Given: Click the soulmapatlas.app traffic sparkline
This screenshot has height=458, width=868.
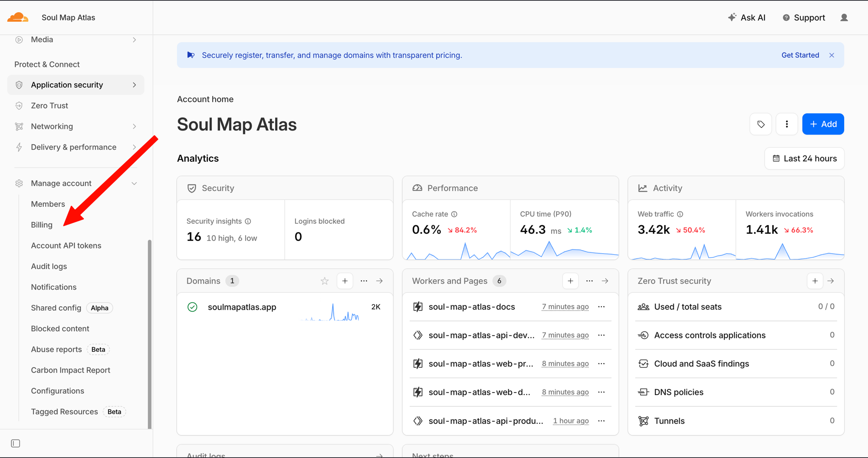Looking at the screenshot, I should pos(331,312).
